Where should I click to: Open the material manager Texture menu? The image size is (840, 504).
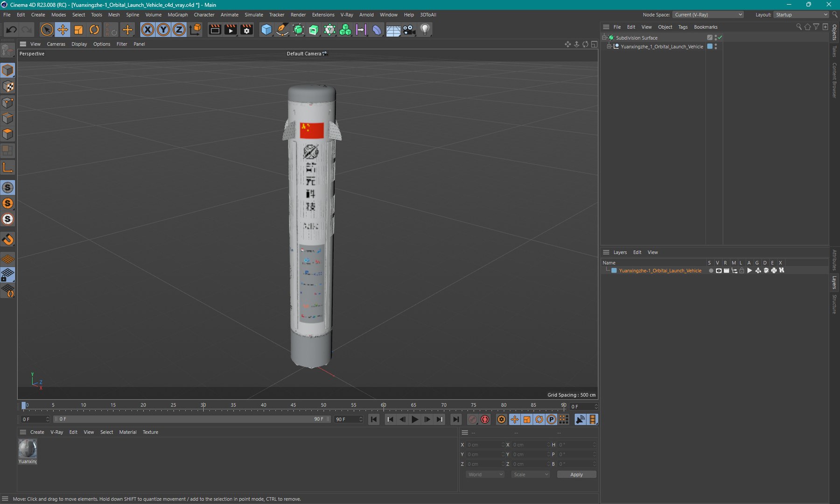[x=150, y=432]
